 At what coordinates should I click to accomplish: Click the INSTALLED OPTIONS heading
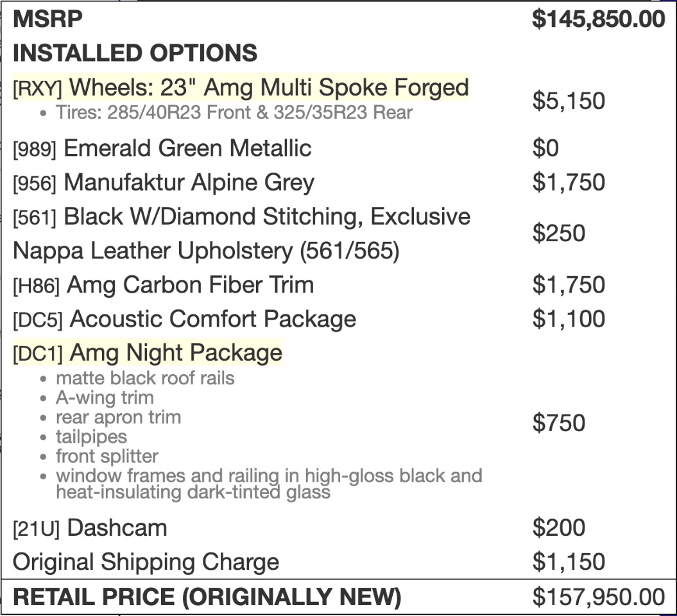coord(135,53)
